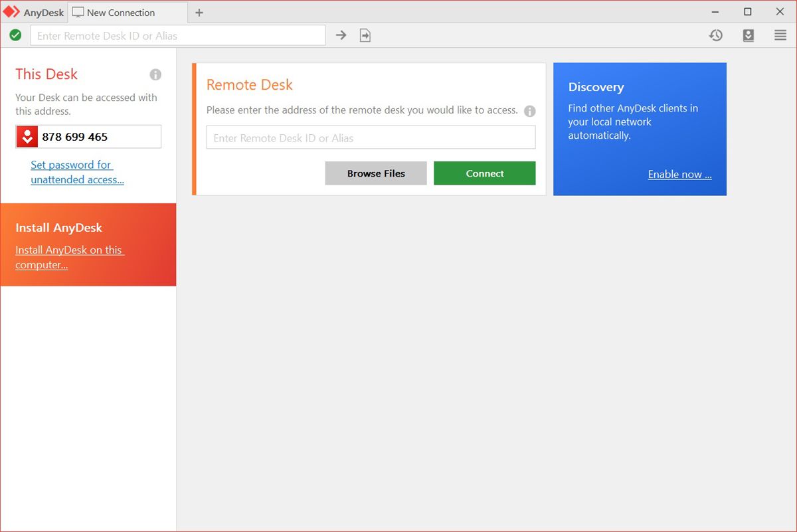
Task: Click the file transfer icon in toolbar
Action: (365, 35)
